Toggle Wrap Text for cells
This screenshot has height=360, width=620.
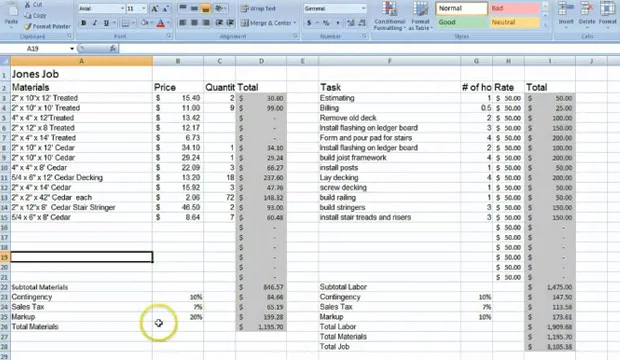[x=258, y=8]
